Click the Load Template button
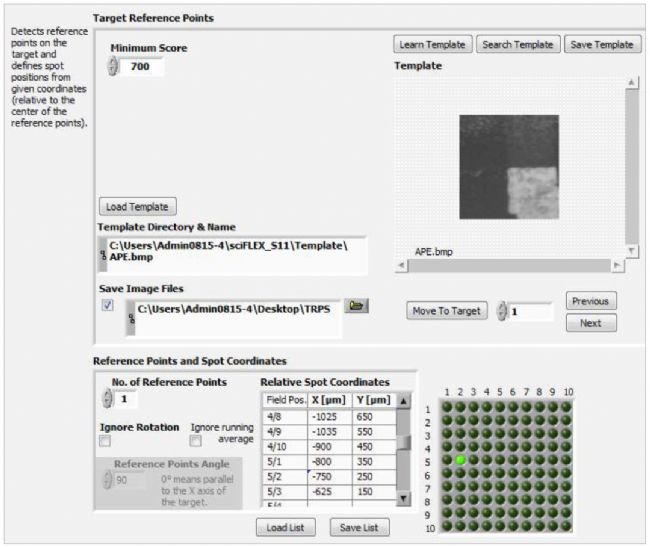The width and height of the screenshot is (650, 547). tap(138, 206)
